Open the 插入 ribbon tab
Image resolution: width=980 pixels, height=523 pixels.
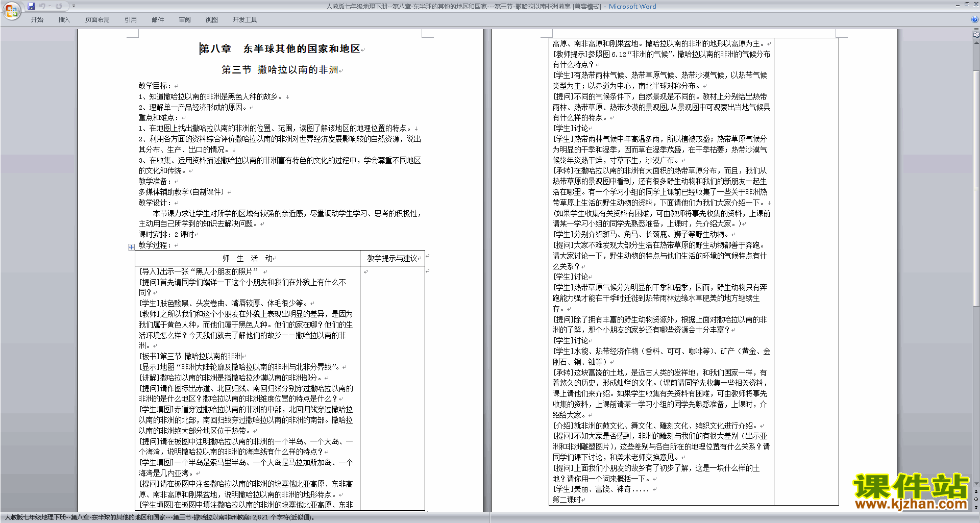point(64,19)
